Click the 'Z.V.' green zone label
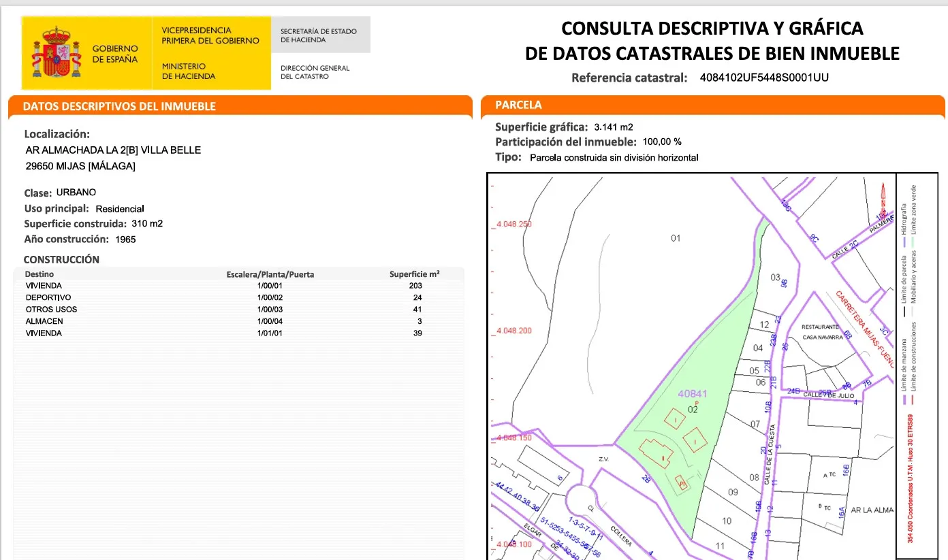Image resolution: width=948 pixels, height=560 pixels. pos(603,459)
